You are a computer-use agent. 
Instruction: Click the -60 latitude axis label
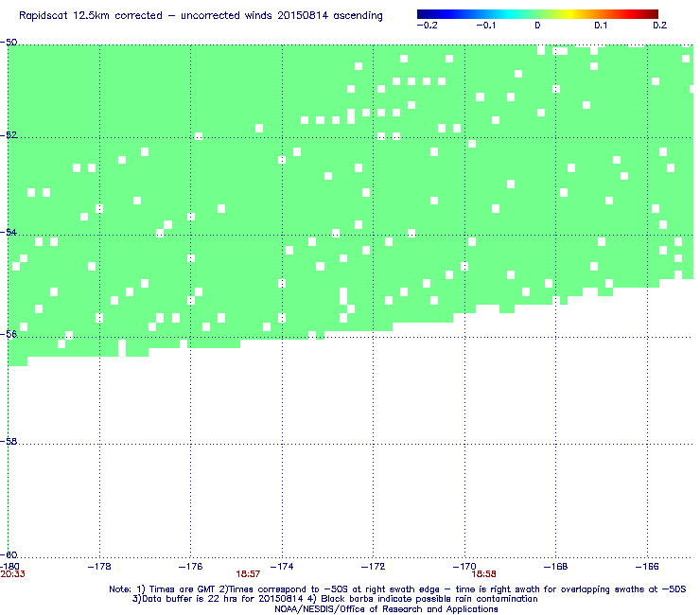tap(9, 554)
